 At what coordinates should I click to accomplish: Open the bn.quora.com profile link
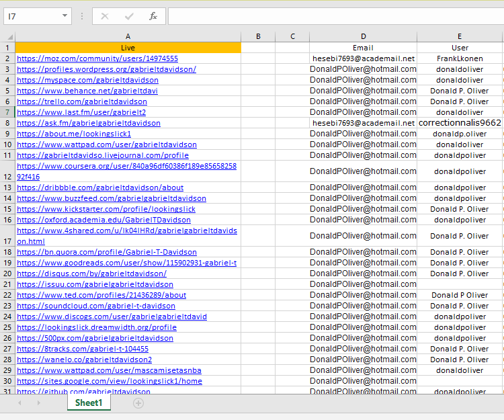(x=107, y=252)
